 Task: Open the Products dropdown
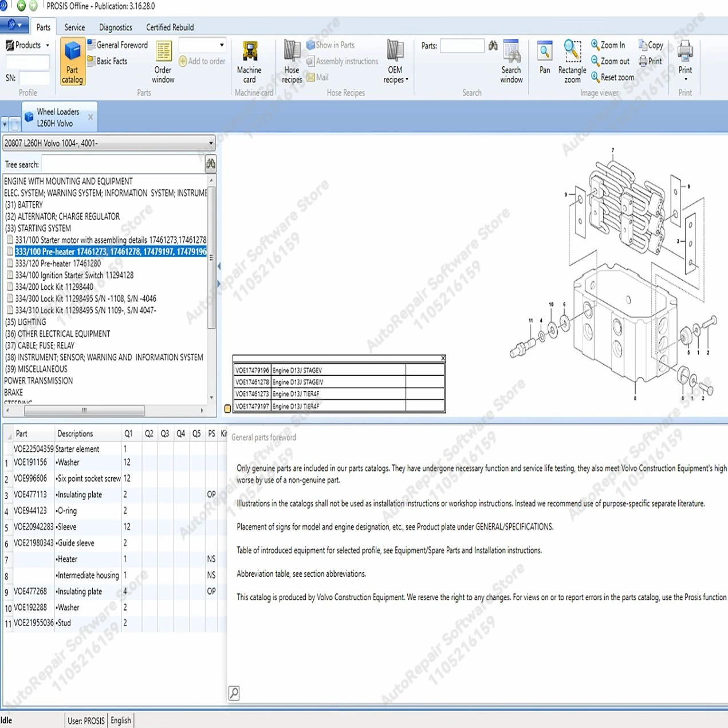click(27, 45)
